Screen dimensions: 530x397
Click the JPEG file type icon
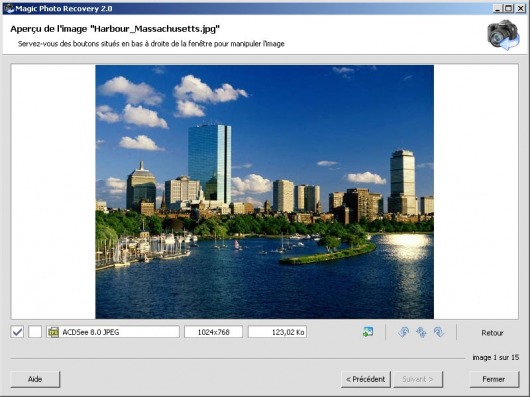coord(53,332)
